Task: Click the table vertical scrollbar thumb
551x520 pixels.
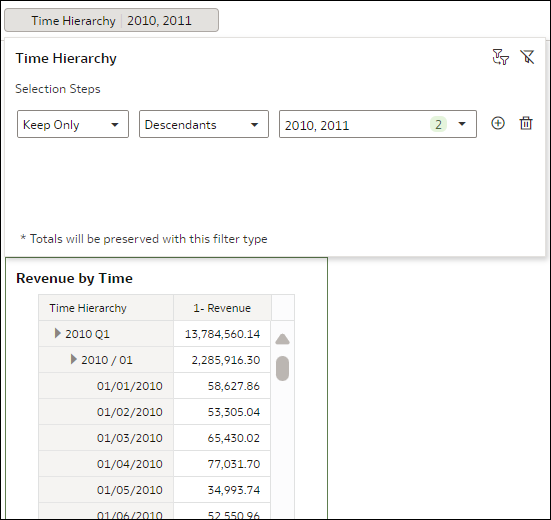Action: tap(283, 368)
